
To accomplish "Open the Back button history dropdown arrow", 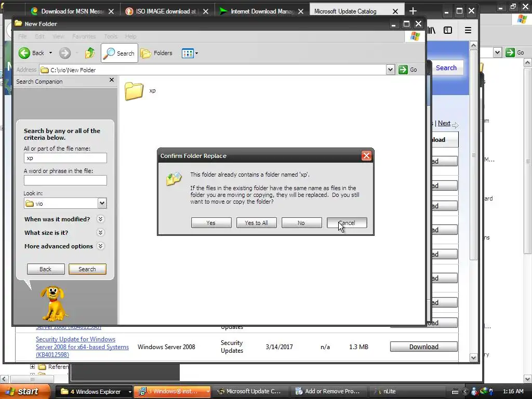I will [50, 53].
